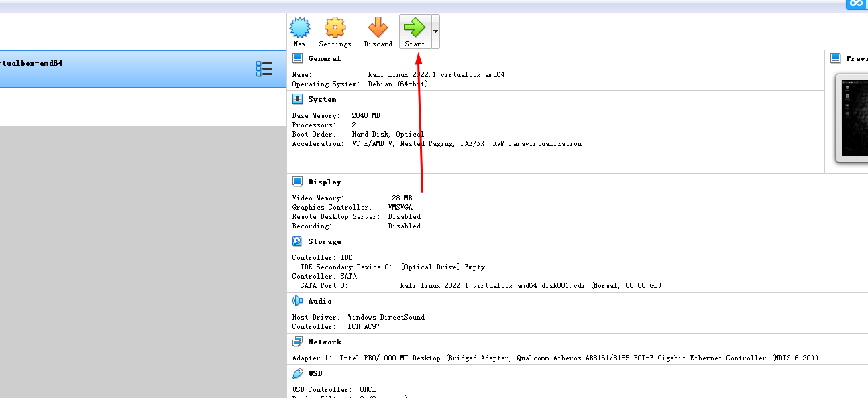The height and width of the screenshot is (398, 868).
Task: Open the Audio section header link
Action: click(x=320, y=302)
